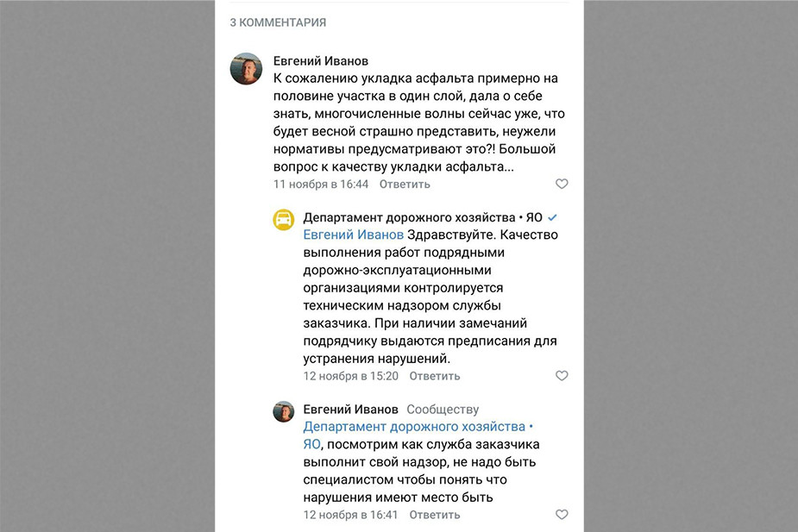Open Евгений Иванов's avatar on top comment
The height and width of the screenshot is (532, 798).
[x=246, y=69]
